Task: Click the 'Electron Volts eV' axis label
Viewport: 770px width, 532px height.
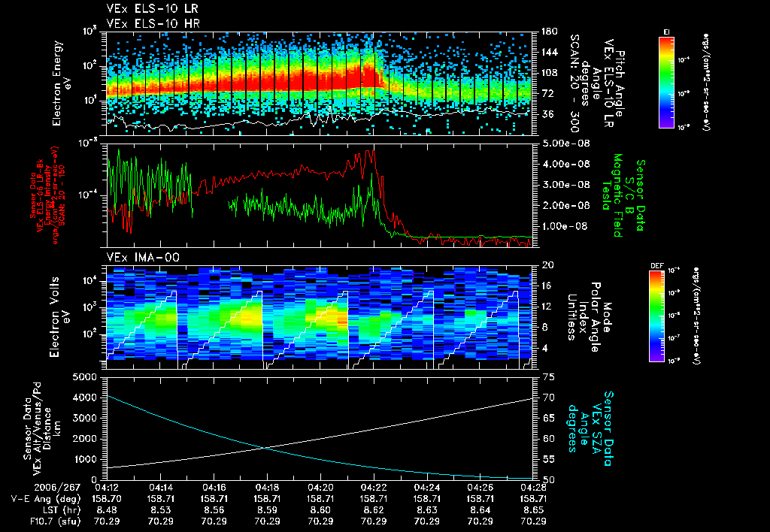Action: 59,317
